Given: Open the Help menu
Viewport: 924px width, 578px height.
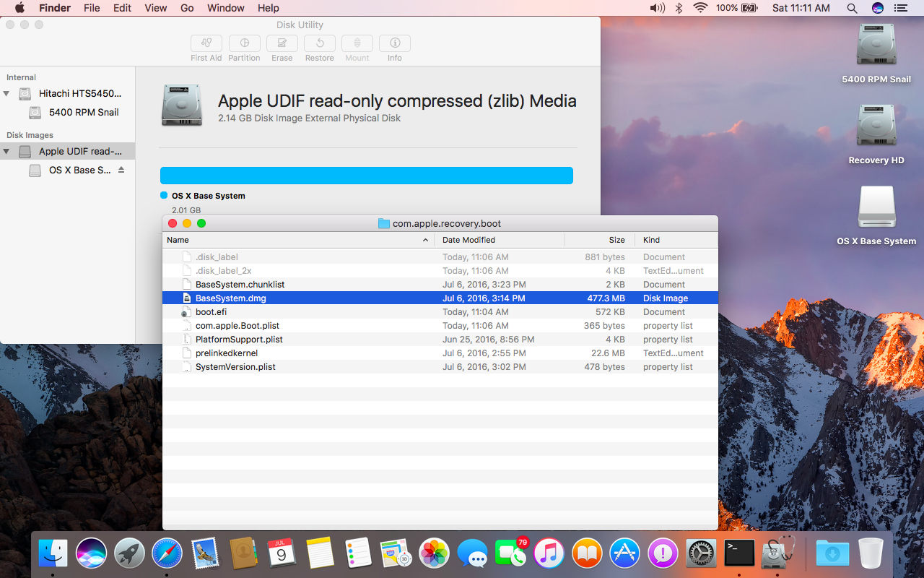Looking at the screenshot, I should pos(269,8).
